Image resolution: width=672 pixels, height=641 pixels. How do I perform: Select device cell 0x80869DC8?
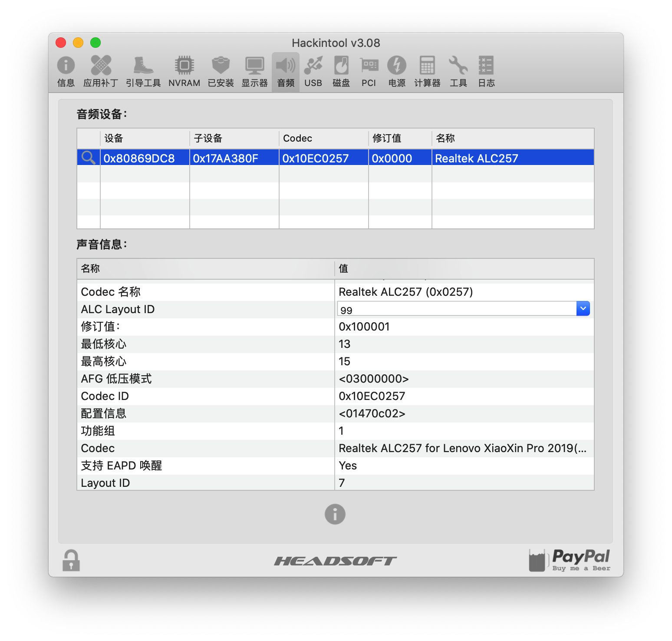point(139,158)
